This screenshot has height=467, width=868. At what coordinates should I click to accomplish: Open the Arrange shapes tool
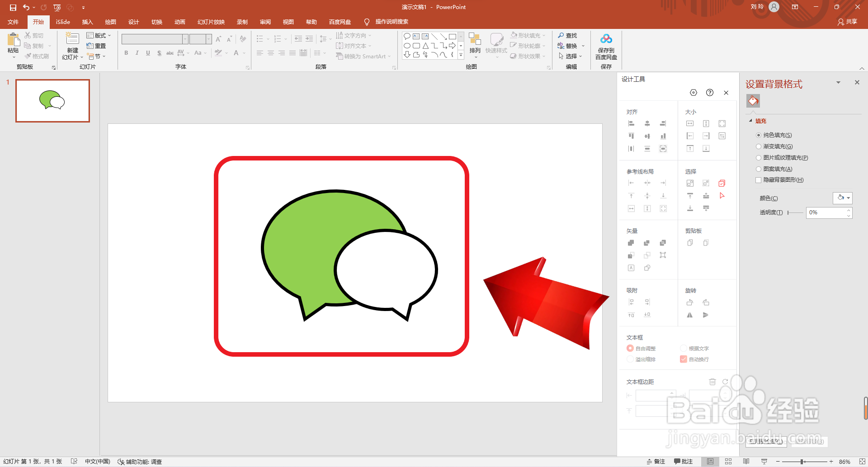(475, 44)
